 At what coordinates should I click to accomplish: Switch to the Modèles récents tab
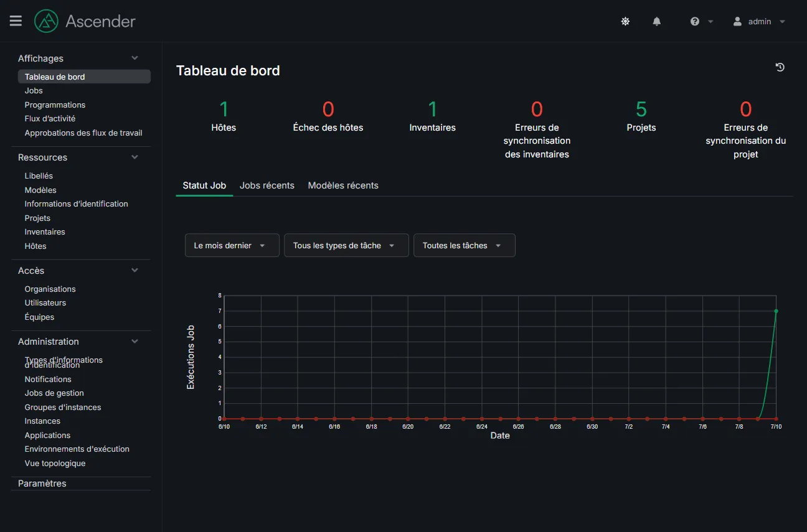[x=343, y=185]
